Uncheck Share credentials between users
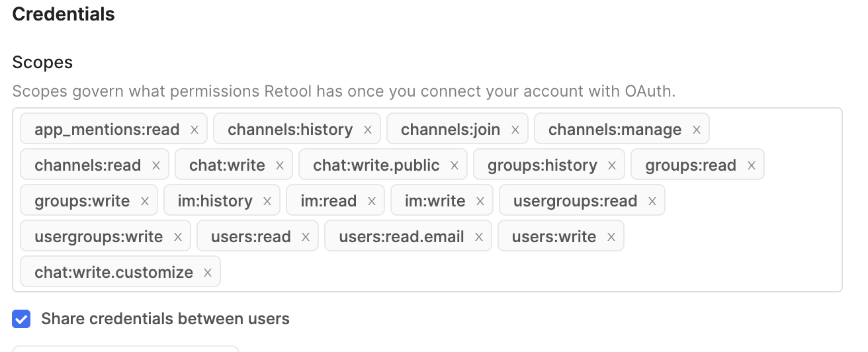This screenshot has height=352, width=868. (22, 320)
